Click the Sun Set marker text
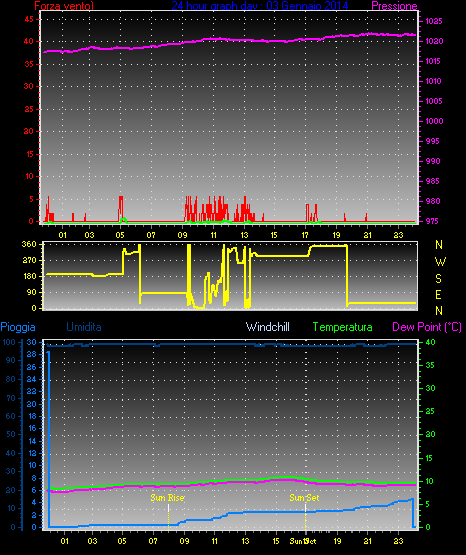The height and width of the screenshot is (555, 466). [304, 498]
